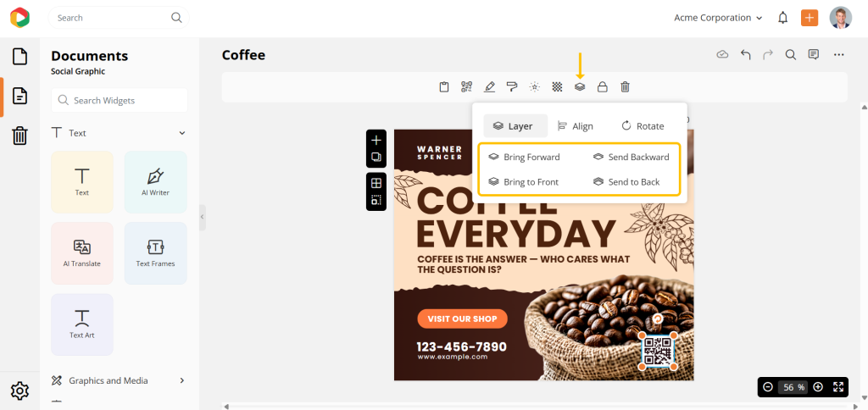Open the QR code toolbar icon
The height and width of the screenshot is (410, 868).
467,87
